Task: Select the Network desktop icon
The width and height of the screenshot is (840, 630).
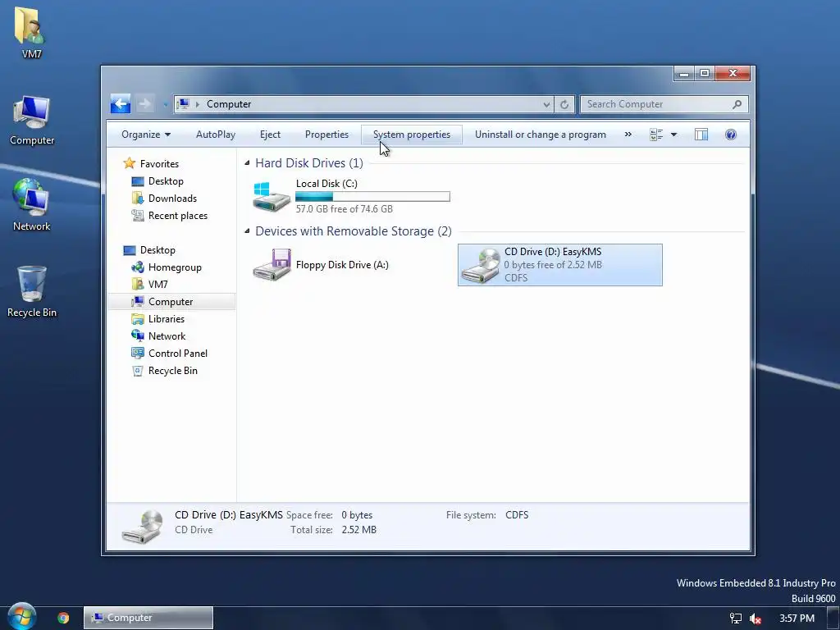Action: click(x=32, y=204)
